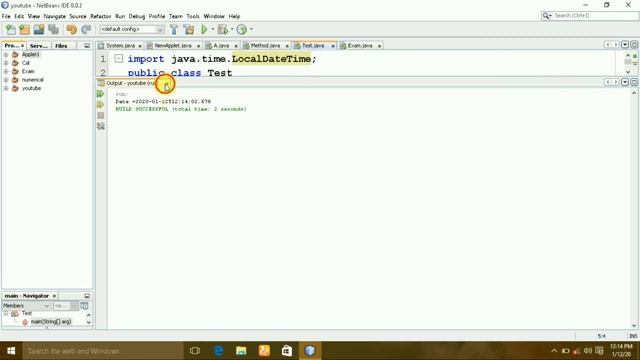640x360 pixels.
Task: Click the Debug Project toolbar icon
Action: (223, 29)
